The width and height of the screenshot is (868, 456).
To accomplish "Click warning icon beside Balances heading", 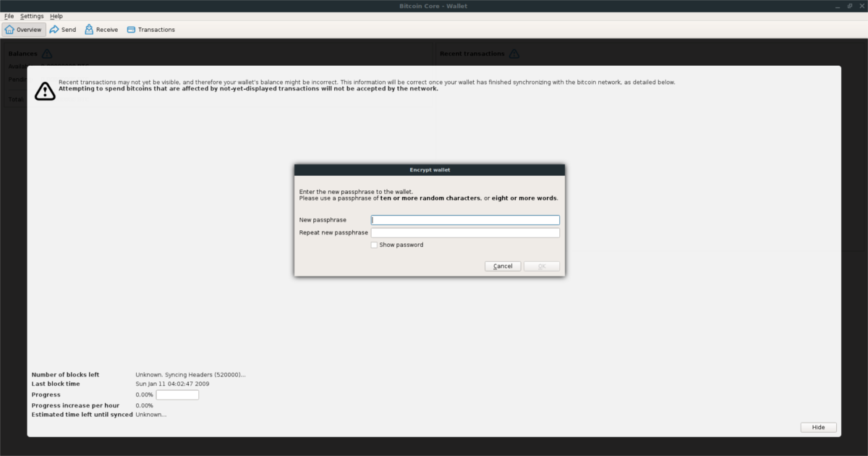I will [47, 54].
